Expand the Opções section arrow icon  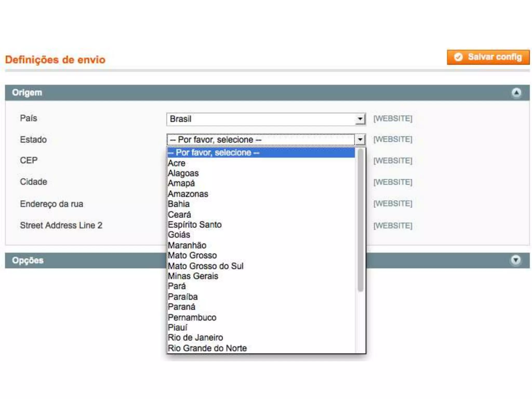click(516, 260)
